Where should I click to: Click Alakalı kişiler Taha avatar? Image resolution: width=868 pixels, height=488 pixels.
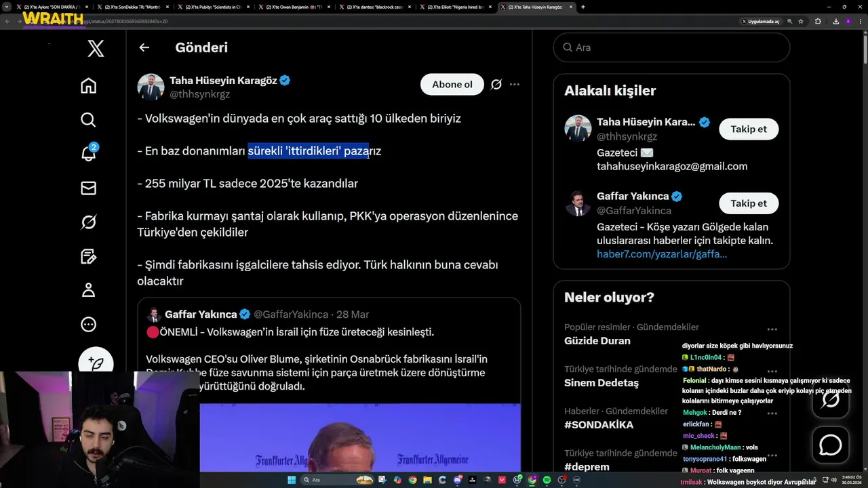(578, 128)
